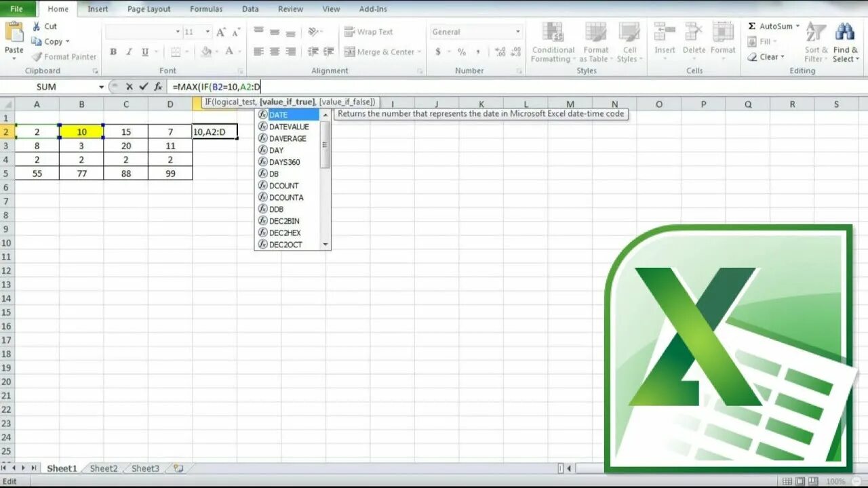Switch to the Sheet3 tab

(x=145, y=468)
